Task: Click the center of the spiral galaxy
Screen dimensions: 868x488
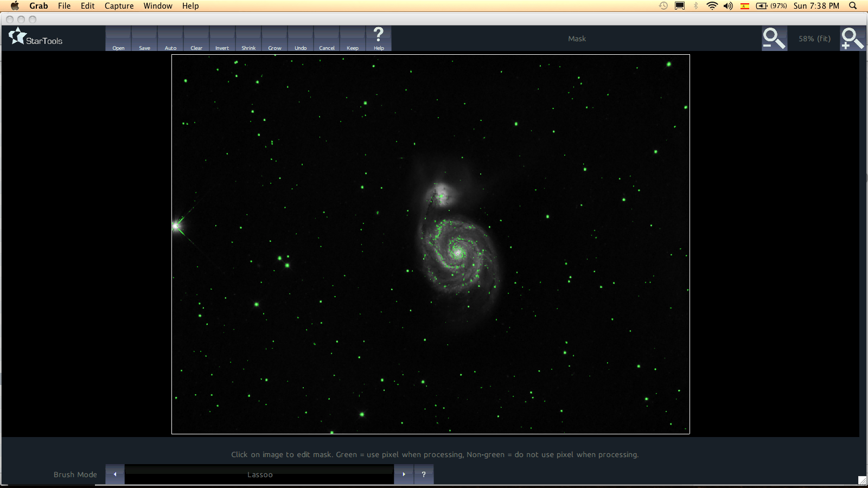Action: (x=457, y=252)
